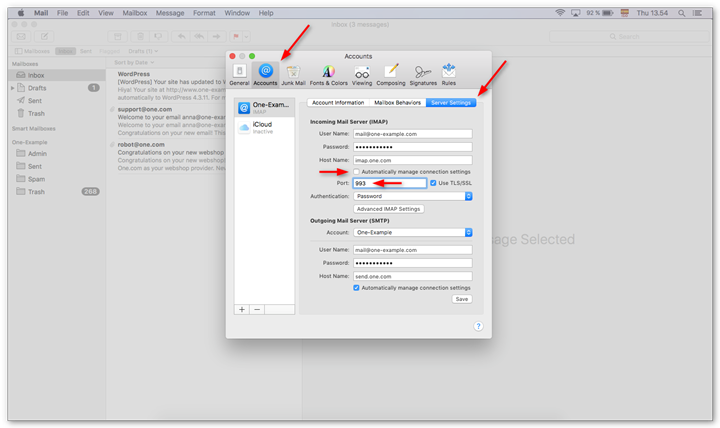This screenshot has width=720, height=428.
Task: Open the WordPress message in list
Action: click(x=166, y=86)
